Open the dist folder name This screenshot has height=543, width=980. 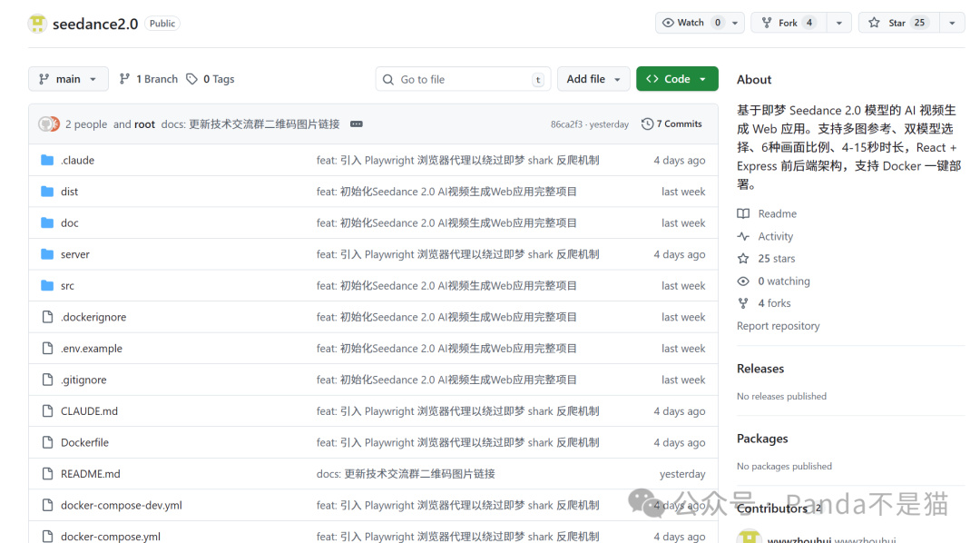pyautogui.click(x=69, y=192)
